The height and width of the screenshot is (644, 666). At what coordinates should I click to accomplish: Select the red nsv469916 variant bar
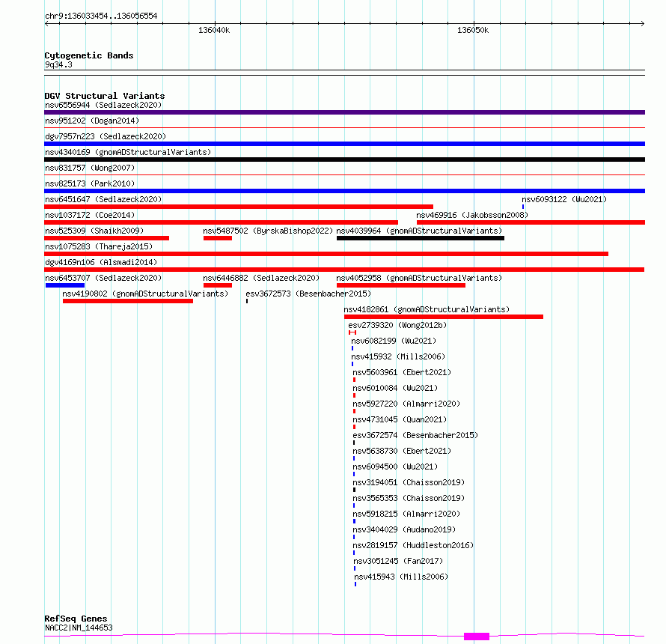click(x=531, y=222)
